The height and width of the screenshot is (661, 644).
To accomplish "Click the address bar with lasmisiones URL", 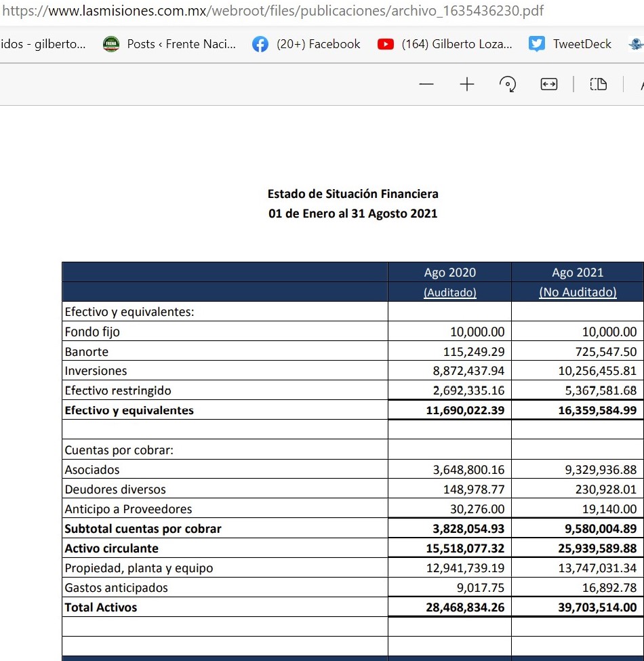I will click(x=271, y=12).
